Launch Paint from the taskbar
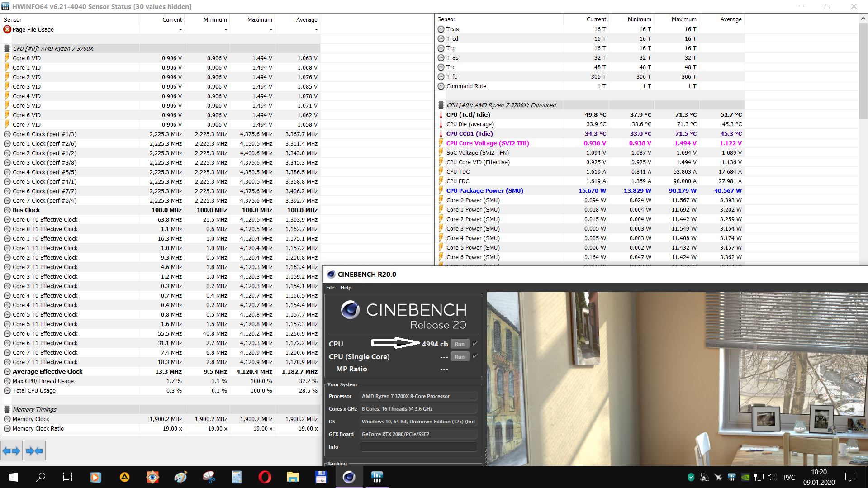The image size is (868, 488). click(181, 477)
